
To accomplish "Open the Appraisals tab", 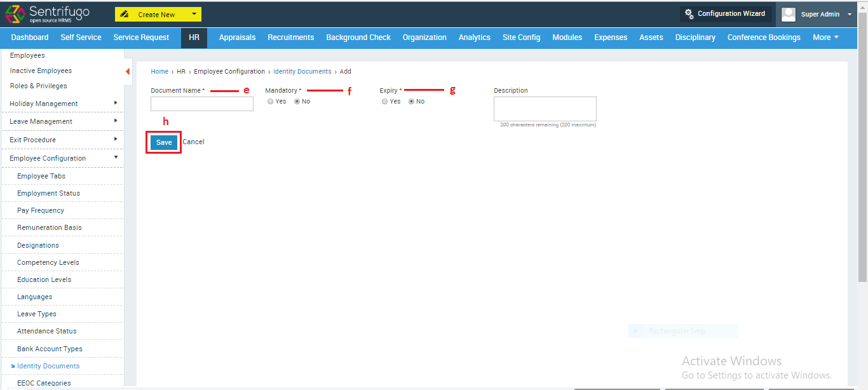I will pyautogui.click(x=237, y=37).
